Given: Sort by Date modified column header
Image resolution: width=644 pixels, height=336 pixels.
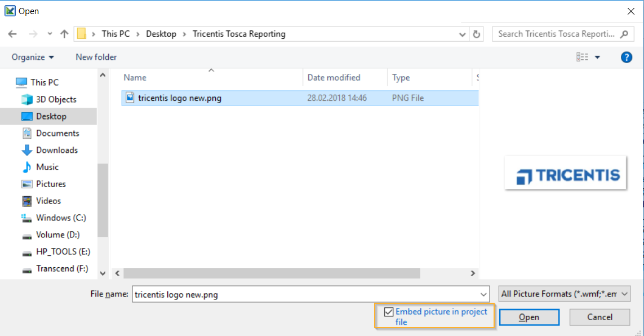Looking at the screenshot, I should [334, 77].
